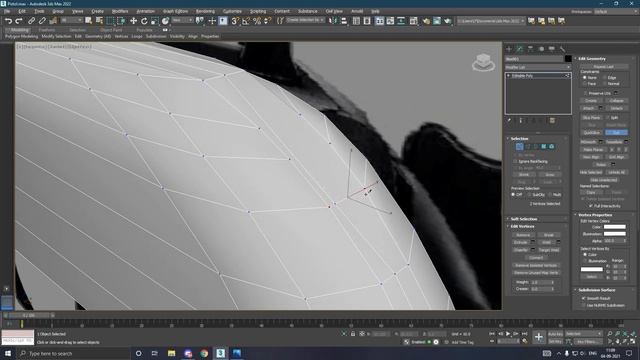Viewport: 640px width, 360px height.
Task: Open the Modifier List dropdown
Action: pyautogui.click(x=538, y=67)
